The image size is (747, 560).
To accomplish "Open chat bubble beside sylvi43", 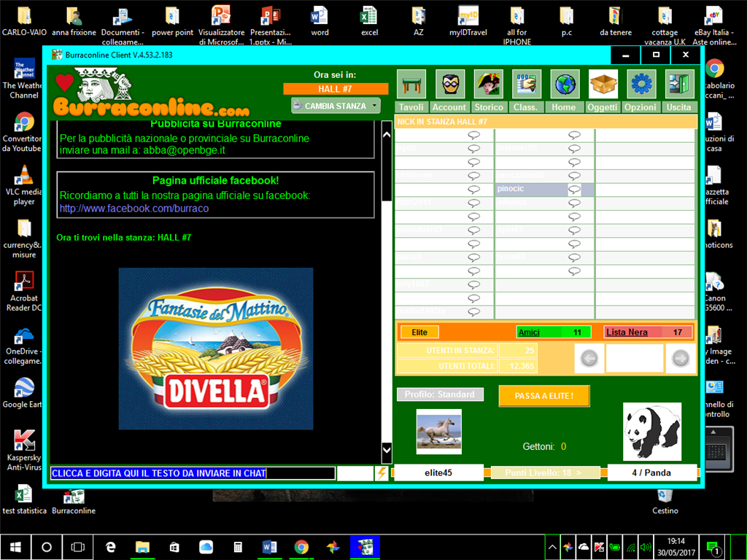I will tap(575, 230).
